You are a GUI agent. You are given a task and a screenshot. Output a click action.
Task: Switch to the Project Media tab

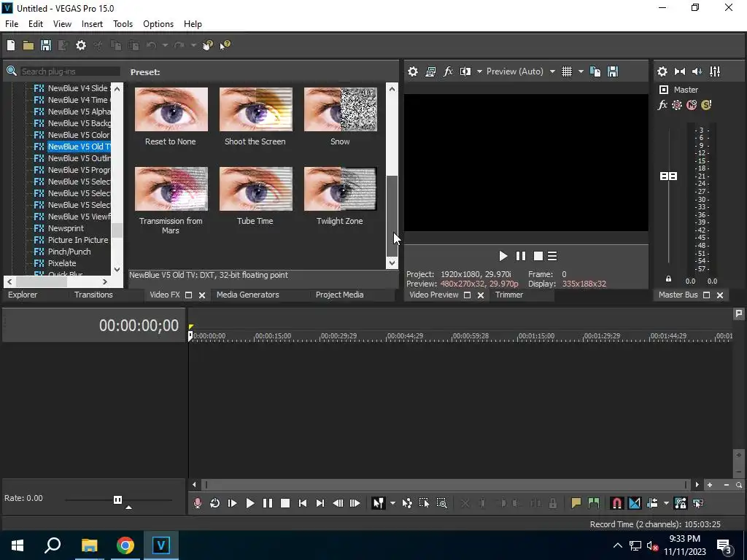point(340,295)
